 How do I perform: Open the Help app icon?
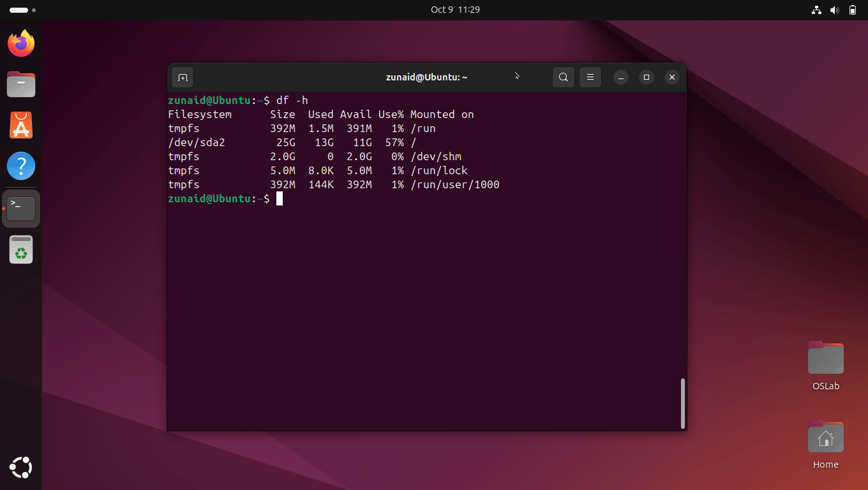click(21, 166)
